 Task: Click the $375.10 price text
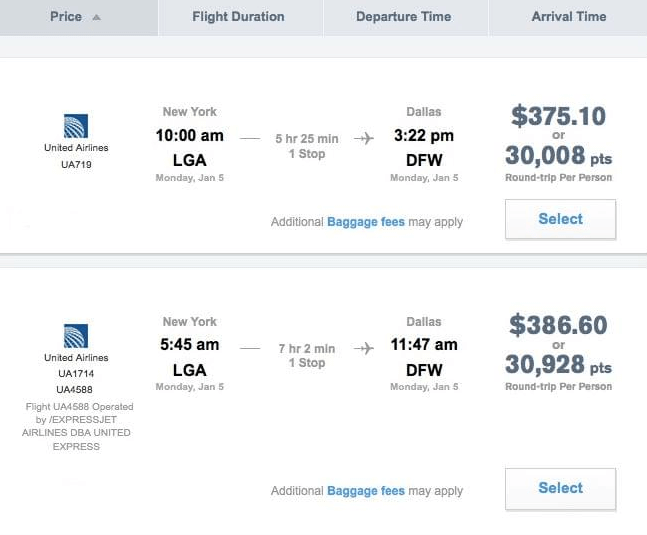pyautogui.click(x=558, y=116)
